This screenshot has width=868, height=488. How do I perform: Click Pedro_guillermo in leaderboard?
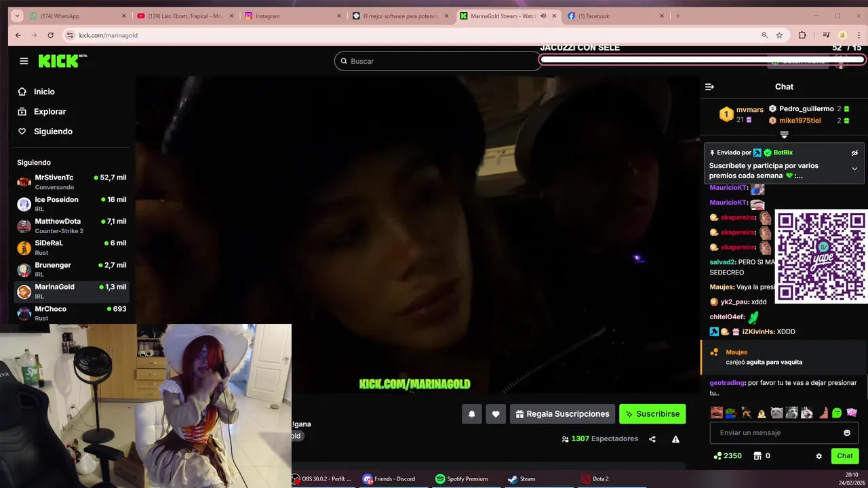[806, 108]
